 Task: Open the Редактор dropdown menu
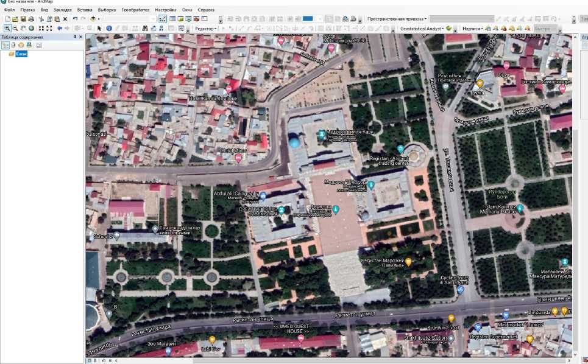pos(206,29)
